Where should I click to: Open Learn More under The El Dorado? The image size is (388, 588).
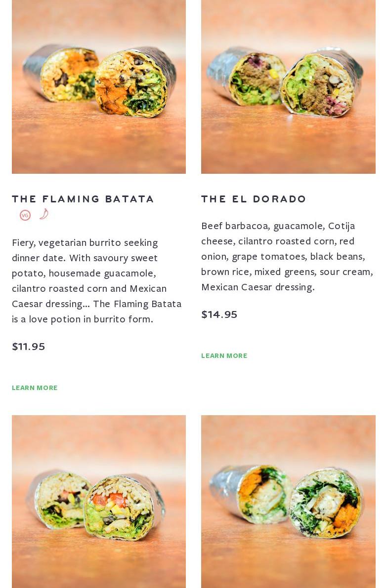(x=224, y=356)
